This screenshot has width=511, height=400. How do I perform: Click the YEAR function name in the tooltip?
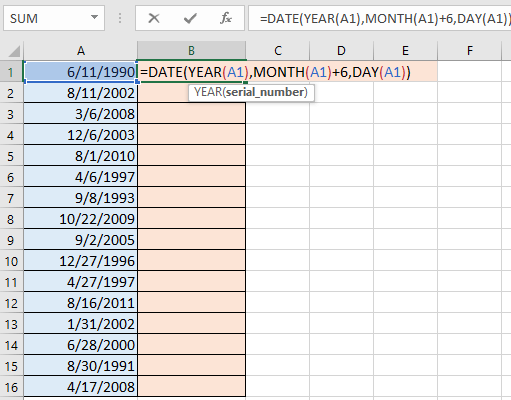[208, 92]
